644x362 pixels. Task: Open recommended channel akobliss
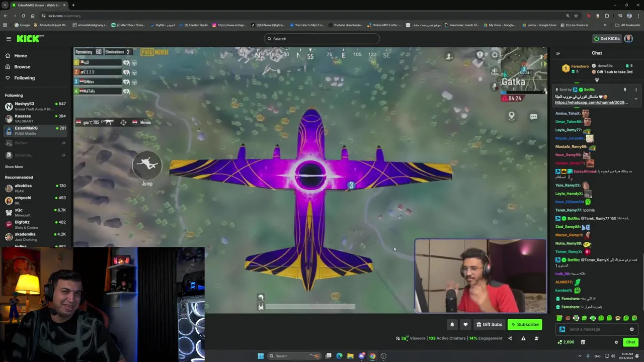(x=35, y=188)
